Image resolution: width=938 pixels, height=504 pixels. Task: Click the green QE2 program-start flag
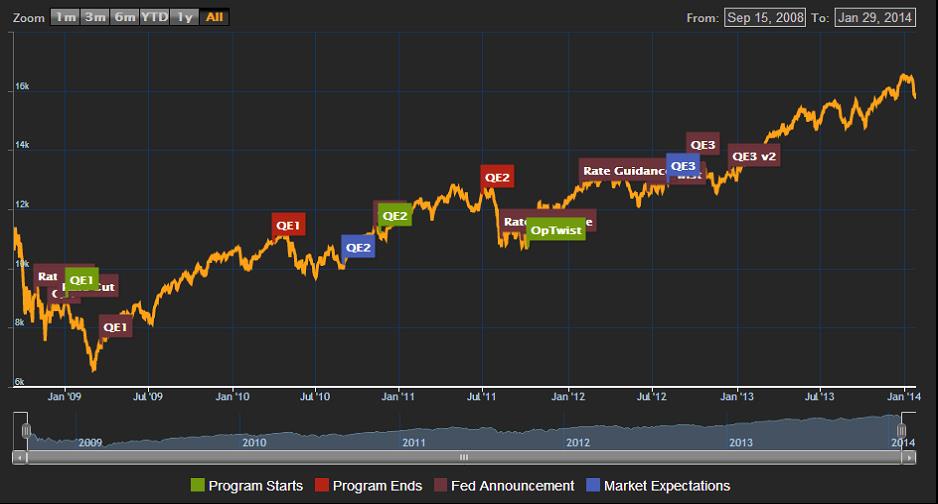[395, 215]
